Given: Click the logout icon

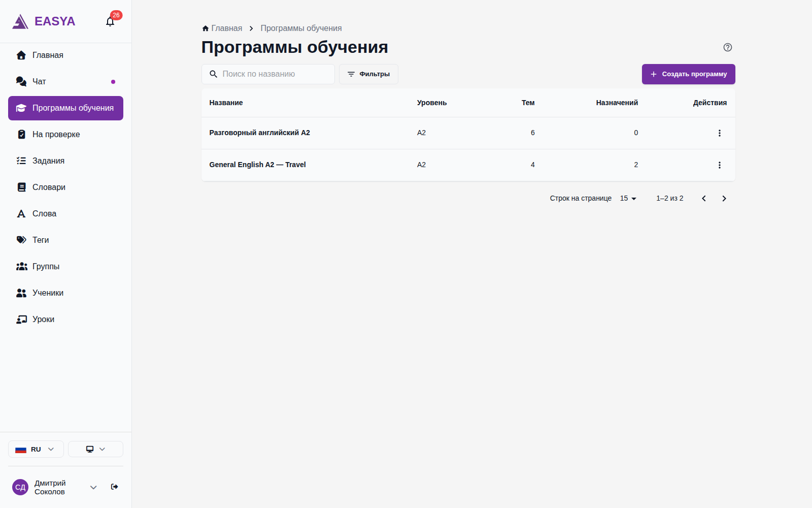Looking at the screenshot, I should click(115, 487).
